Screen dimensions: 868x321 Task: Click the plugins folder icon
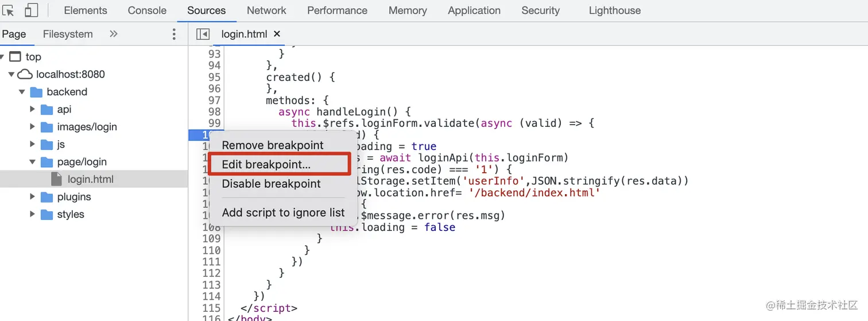47,197
